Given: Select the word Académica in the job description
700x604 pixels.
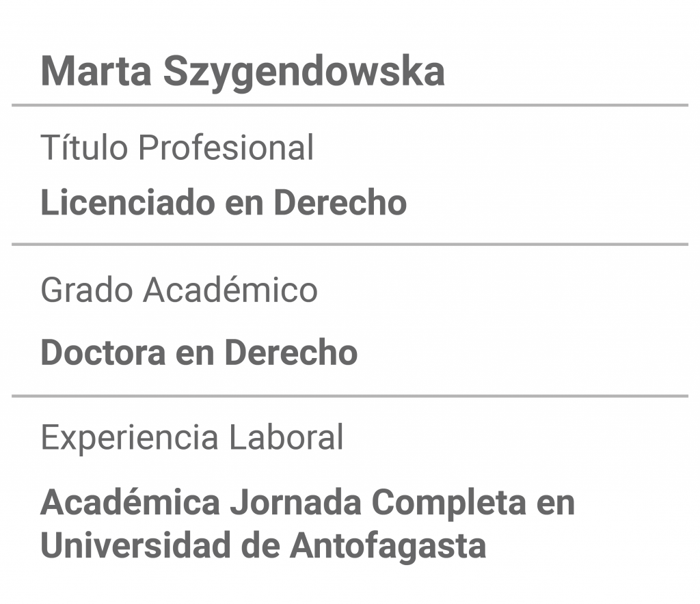Looking at the screenshot, I should click(x=131, y=502).
